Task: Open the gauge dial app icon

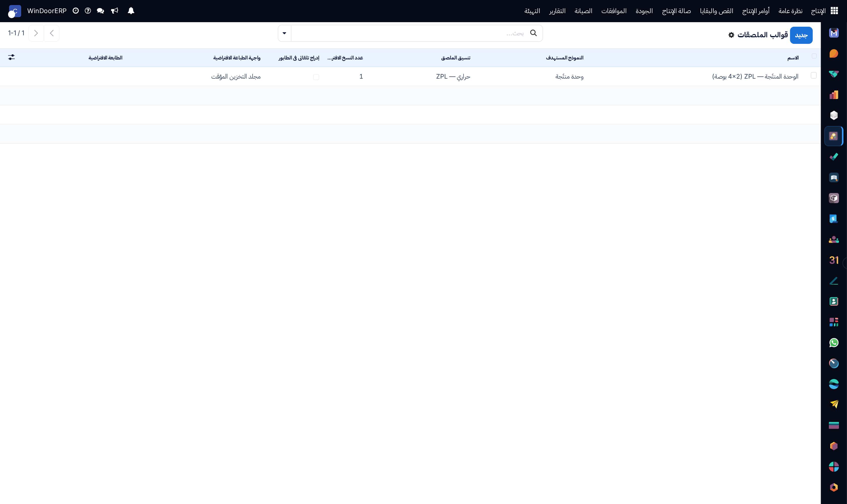Action: (834, 363)
